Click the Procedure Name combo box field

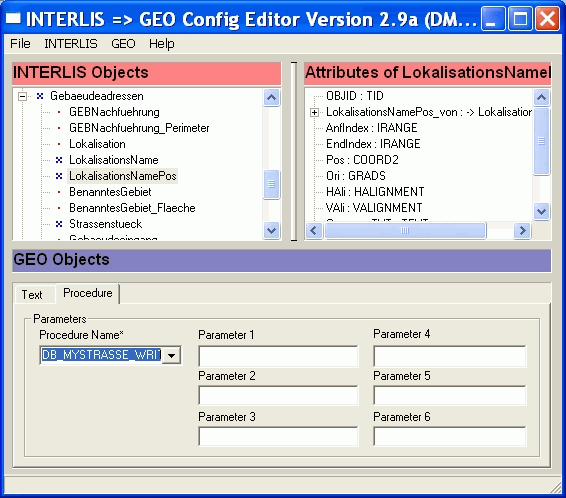tap(101, 355)
